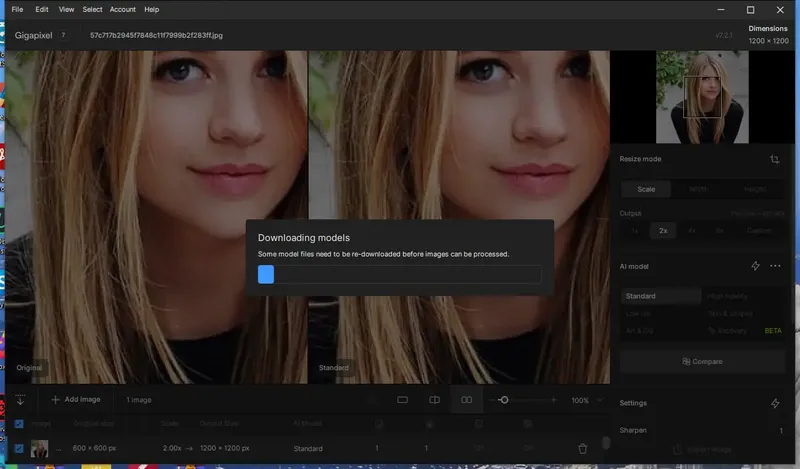Click the lightning icon beside Settings
The width and height of the screenshot is (800, 469).
pyautogui.click(x=775, y=403)
